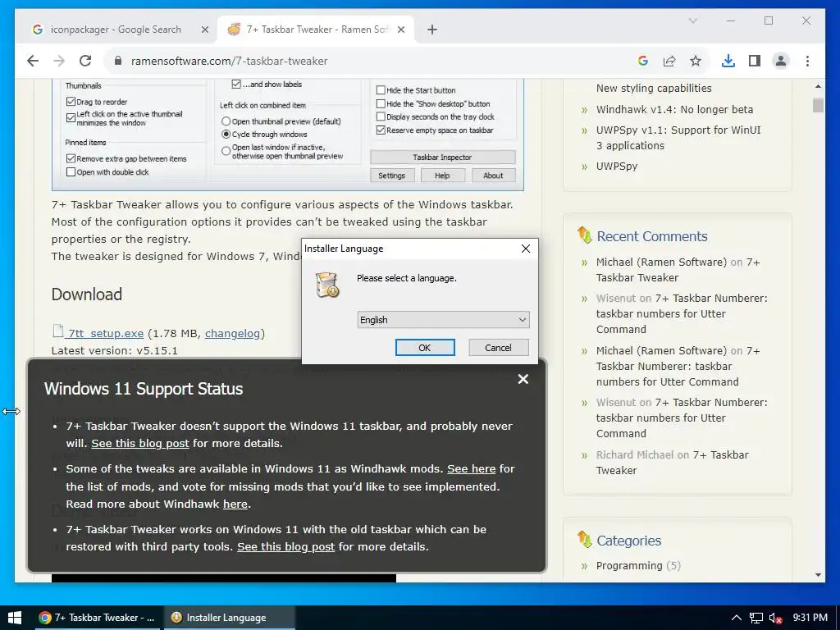The height and width of the screenshot is (630, 840).
Task: Click the site padlock icon
Action: pyautogui.click(x=118, y=61)
